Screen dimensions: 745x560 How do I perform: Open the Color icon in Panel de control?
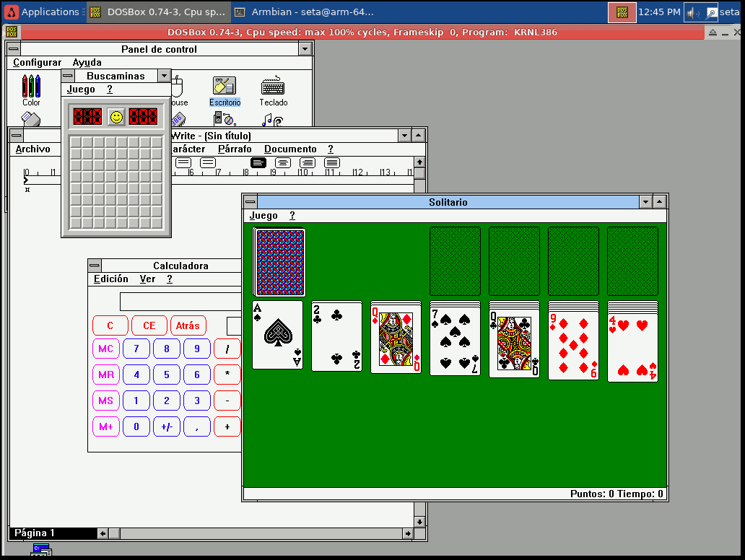[x=31, y=90]
